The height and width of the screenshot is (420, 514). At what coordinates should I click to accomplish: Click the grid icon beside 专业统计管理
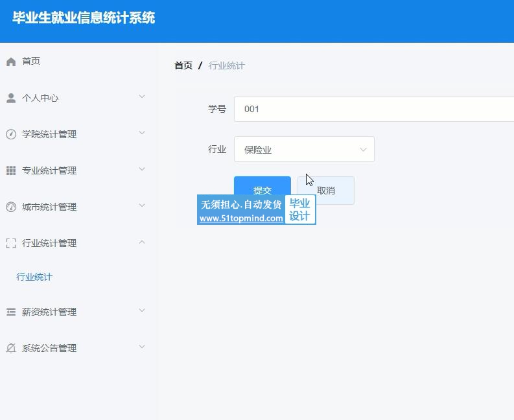pyautogui.click(x=11, y=170)
